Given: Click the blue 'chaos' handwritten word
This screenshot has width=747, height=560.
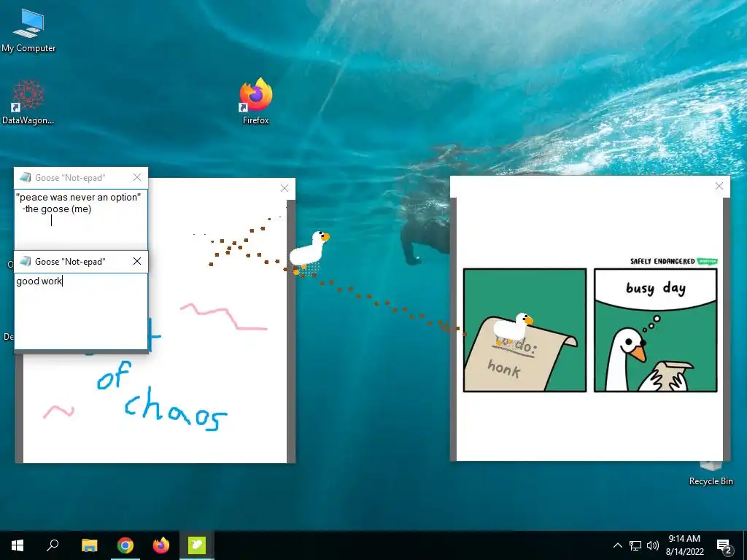Looking at the screenshot, I should 176,408.
